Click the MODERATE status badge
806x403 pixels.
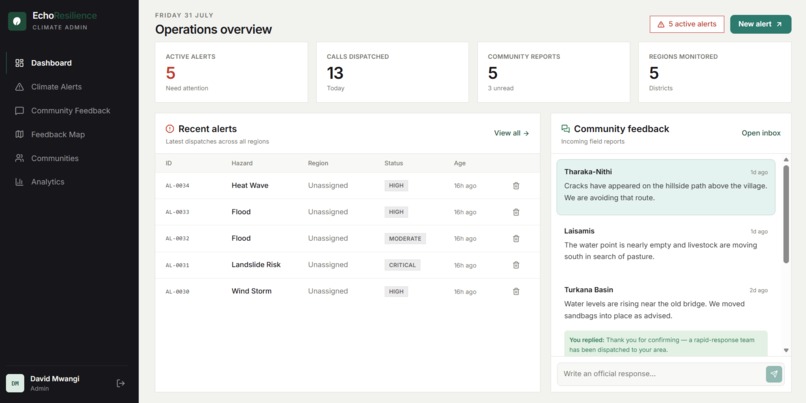tap(405, 239)
